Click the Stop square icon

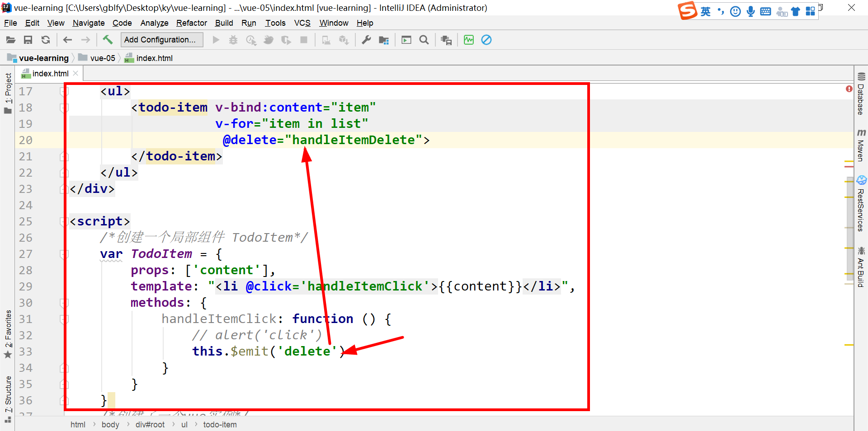click(304, 40)
